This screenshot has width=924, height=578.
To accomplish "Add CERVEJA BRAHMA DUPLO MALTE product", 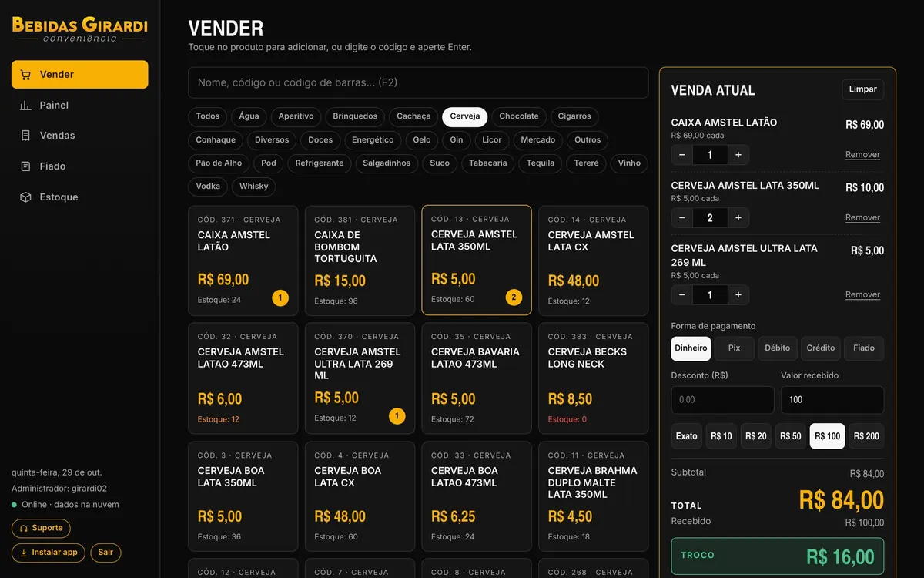I will pos(593,496).
